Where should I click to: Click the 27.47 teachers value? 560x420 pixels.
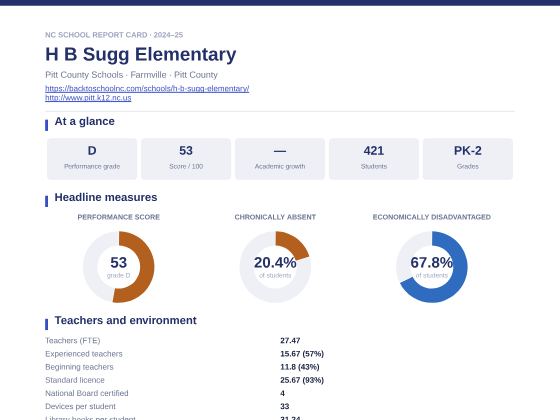click(290, 340)
